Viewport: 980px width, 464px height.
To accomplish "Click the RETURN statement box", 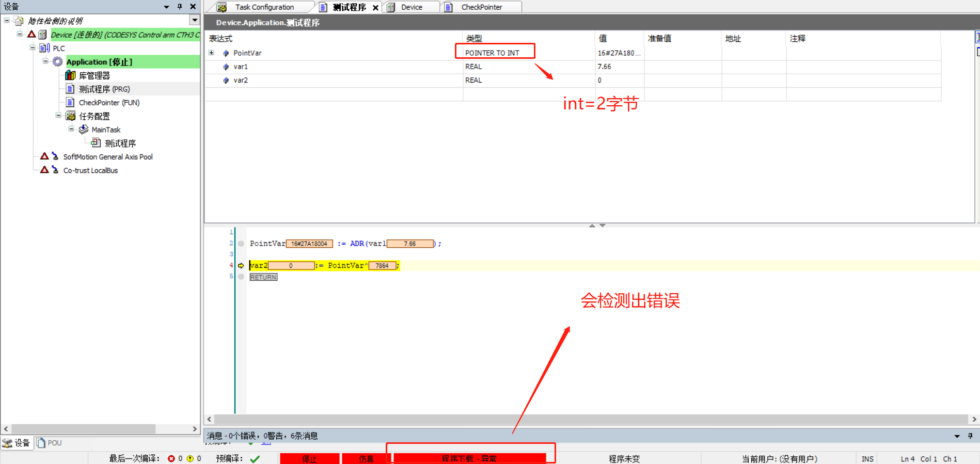I will (x=263, y=277).
